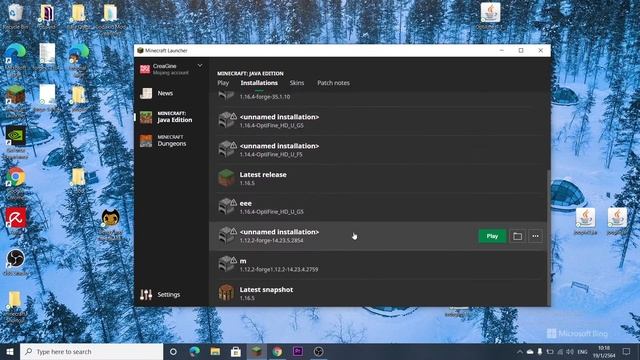The image size is (640, 360).
Task: Open the notifications action center
Action: point(627,352)
